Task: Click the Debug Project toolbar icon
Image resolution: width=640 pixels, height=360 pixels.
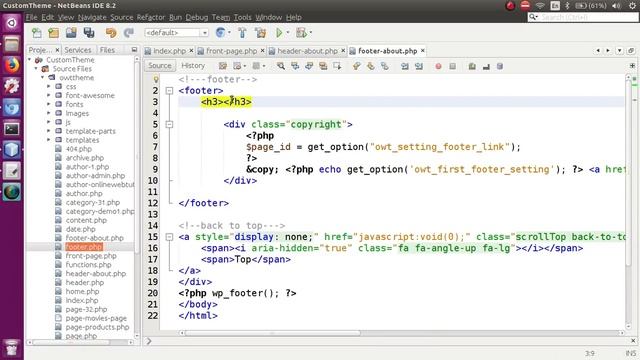Action: [301, 33]
